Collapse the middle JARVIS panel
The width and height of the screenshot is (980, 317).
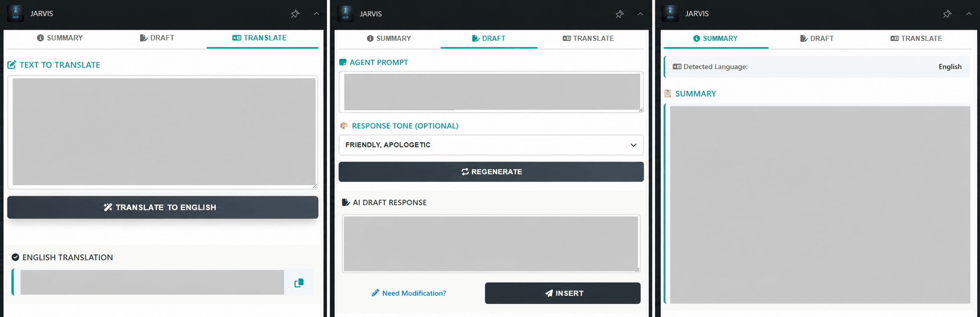pyautogui.click(x=640, y=14)
